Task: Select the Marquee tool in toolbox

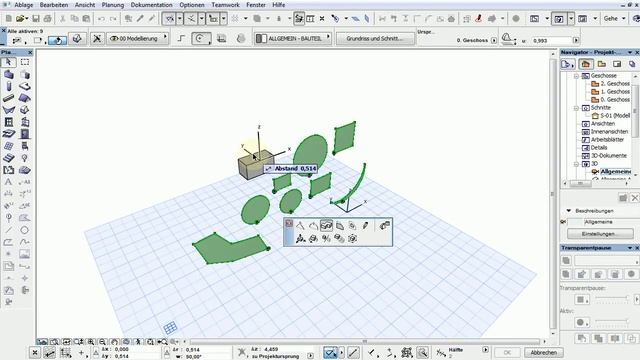Action: point(24,62)
